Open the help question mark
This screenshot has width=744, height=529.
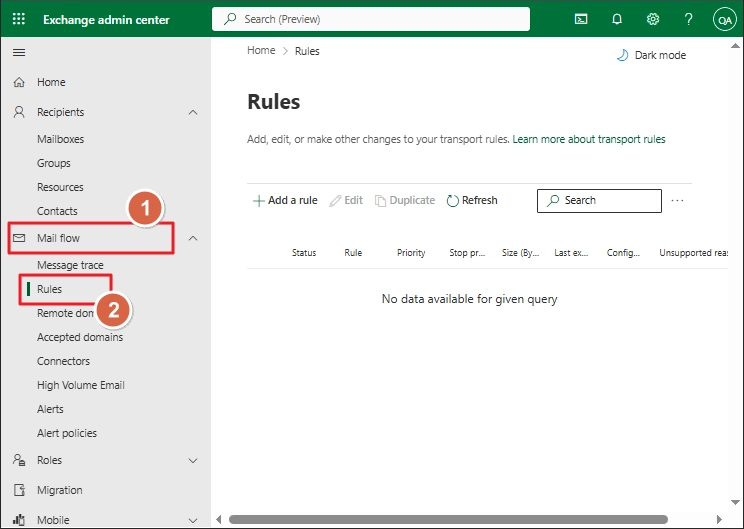pos(688,19)
